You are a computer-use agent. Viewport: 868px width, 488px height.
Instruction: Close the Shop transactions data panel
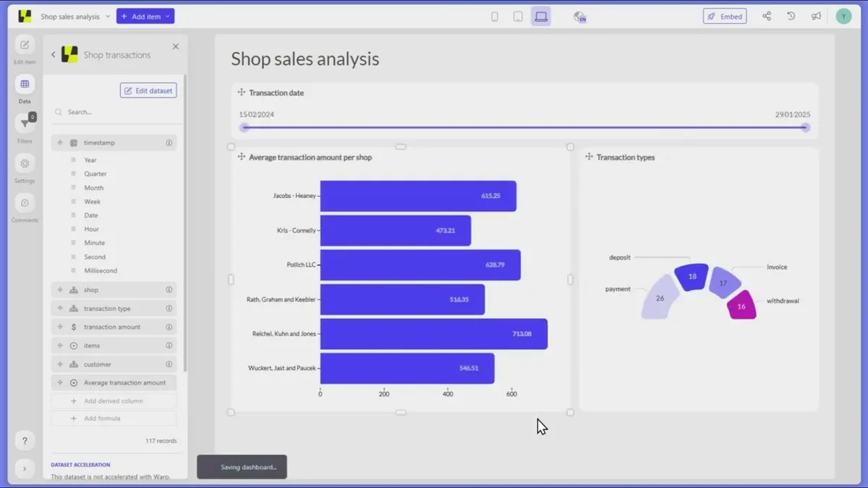tap(175, 46)
